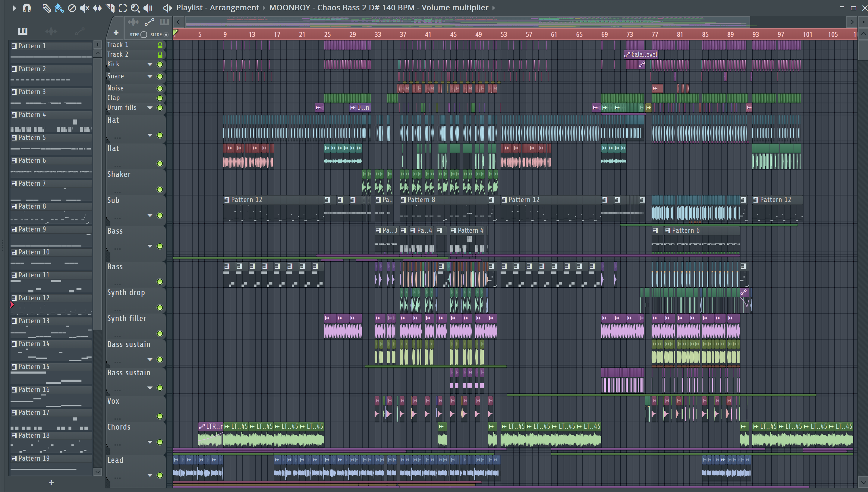Mute the Synth filler track
Screen dimensions: 868x492
point(160,334)
